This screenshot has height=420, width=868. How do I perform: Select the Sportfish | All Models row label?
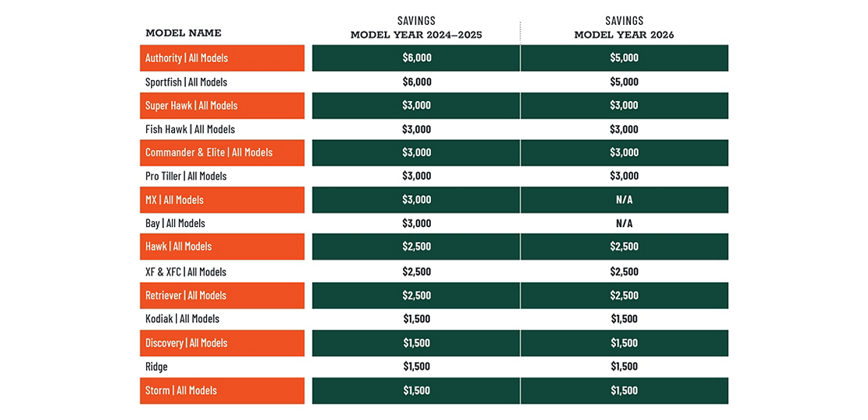pyautogui.click(x=186, y=82)
